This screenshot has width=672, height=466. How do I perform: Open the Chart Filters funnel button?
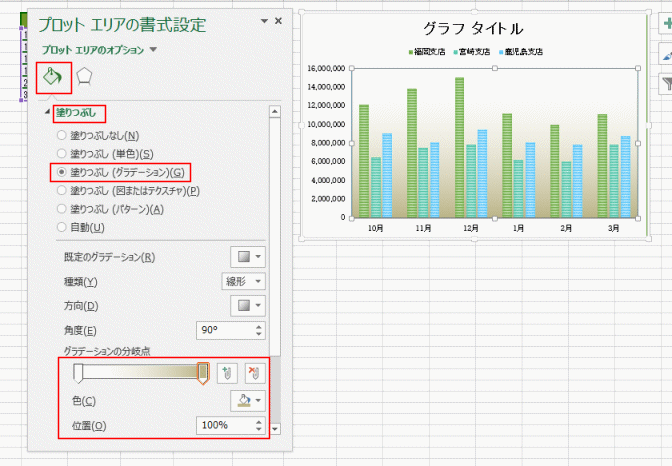tap(665, 87)
